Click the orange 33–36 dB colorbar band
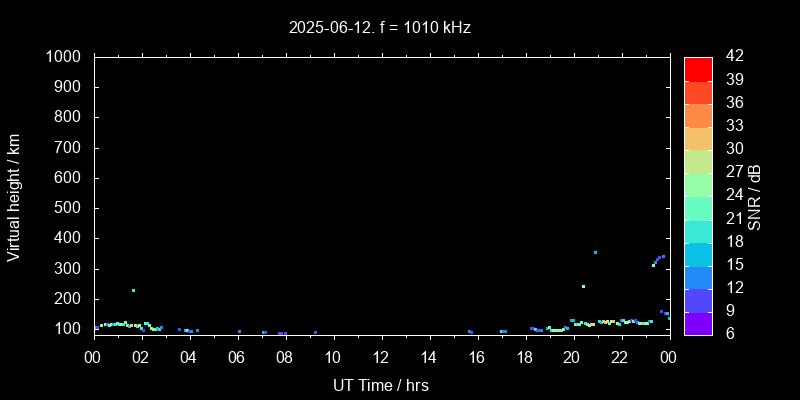Image resolution: width=800 pixels, height=400 pixels. pos(698,115)
